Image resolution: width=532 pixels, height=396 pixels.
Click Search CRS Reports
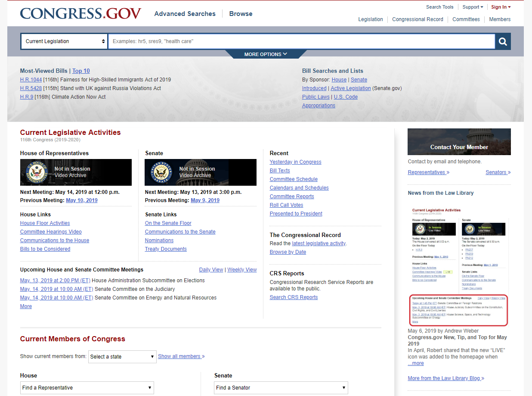click(x=294, y=297)
